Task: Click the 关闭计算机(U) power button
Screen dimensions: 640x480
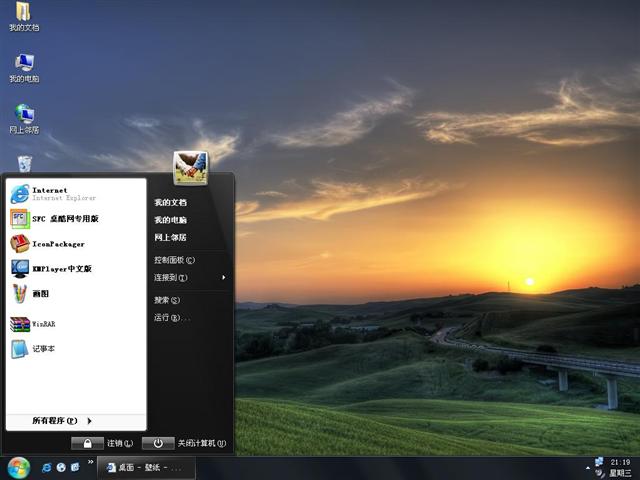Action: point(158,444)
